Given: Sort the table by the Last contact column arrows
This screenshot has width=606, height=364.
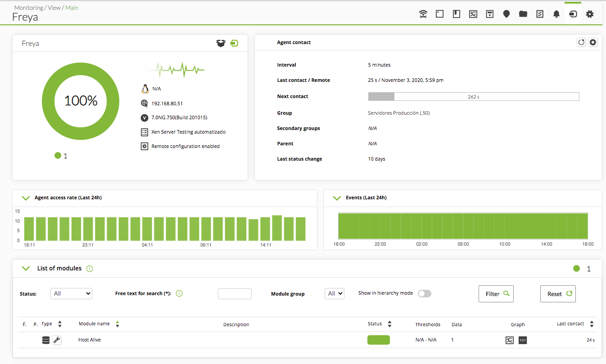Looking at the screenshot, I should tap(592, 324).
